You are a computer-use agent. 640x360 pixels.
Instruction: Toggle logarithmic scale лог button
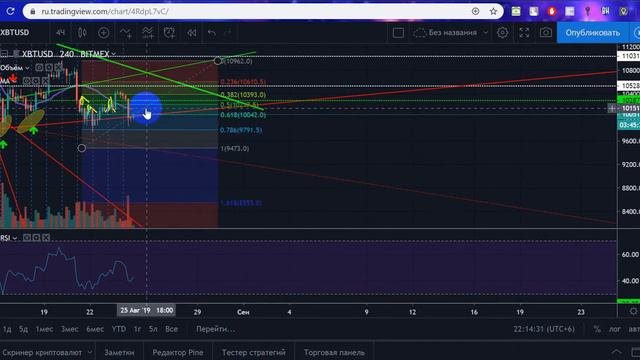point(615,329)
